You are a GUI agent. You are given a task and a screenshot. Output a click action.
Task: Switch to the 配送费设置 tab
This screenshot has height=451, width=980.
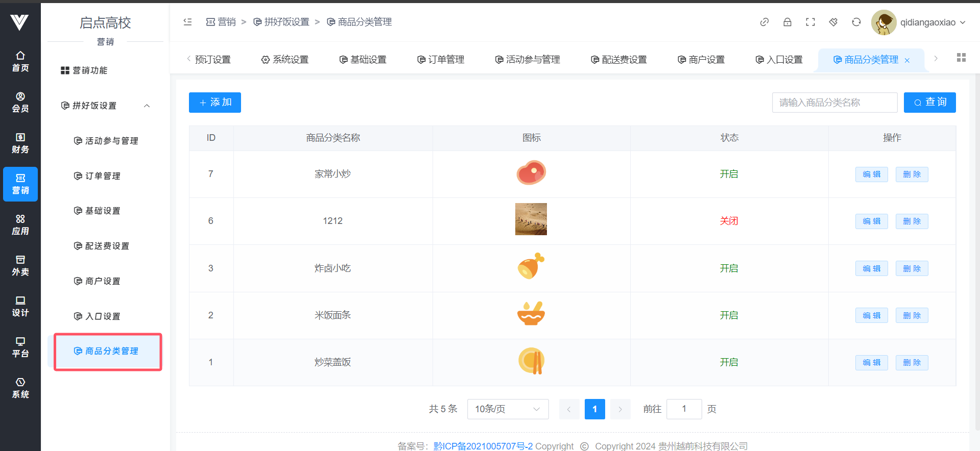[x=619, y=60]
